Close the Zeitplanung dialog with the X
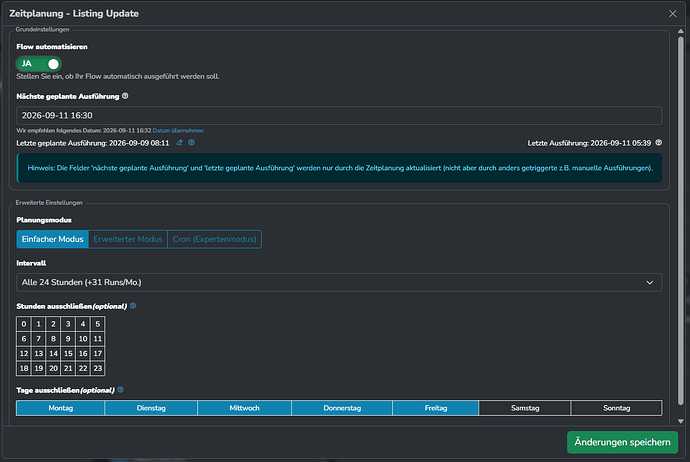Screen dimensions: 690x462 [x=672, y=14]
